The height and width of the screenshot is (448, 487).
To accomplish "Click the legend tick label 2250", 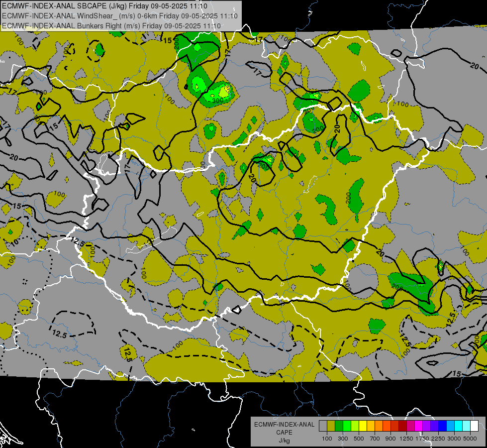I will click(438, 439).
